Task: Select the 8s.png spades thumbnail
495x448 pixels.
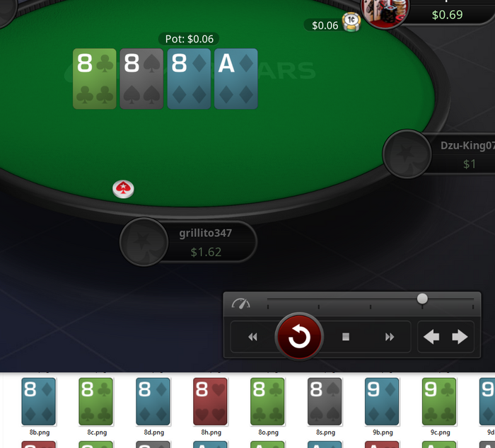Action: click(325, 401)
